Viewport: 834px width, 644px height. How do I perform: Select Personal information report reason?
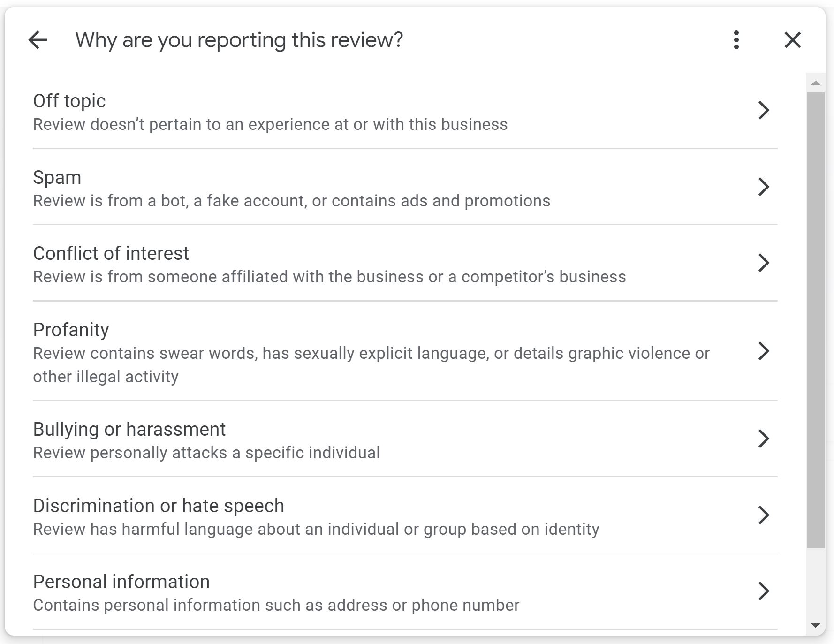tap(121, 582)
